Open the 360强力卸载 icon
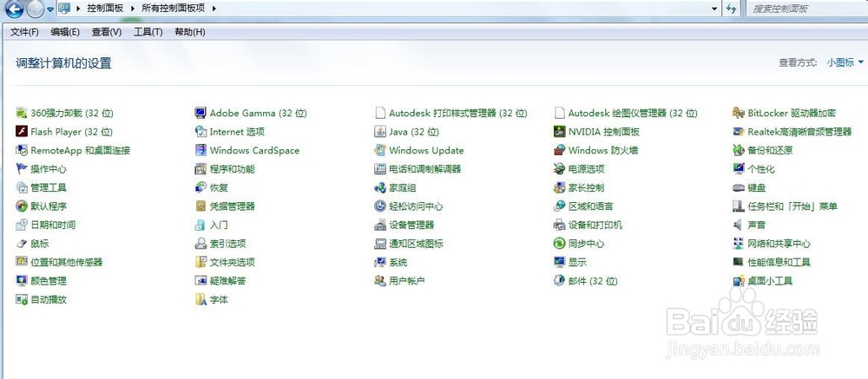 (22, 113)
